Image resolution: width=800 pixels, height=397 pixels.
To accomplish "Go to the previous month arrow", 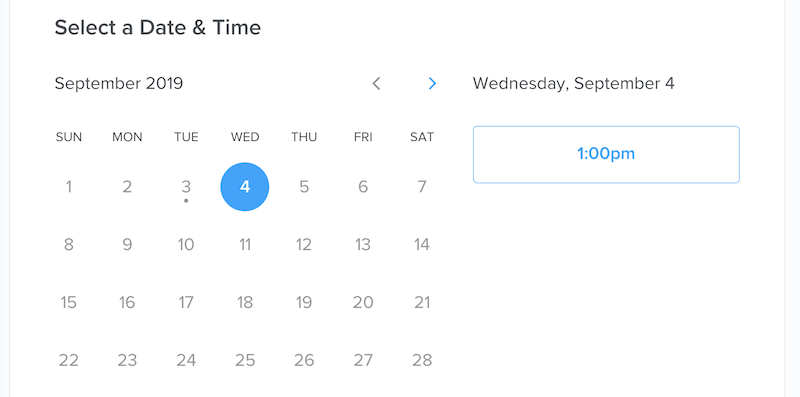I will click(x=377, y=83).
